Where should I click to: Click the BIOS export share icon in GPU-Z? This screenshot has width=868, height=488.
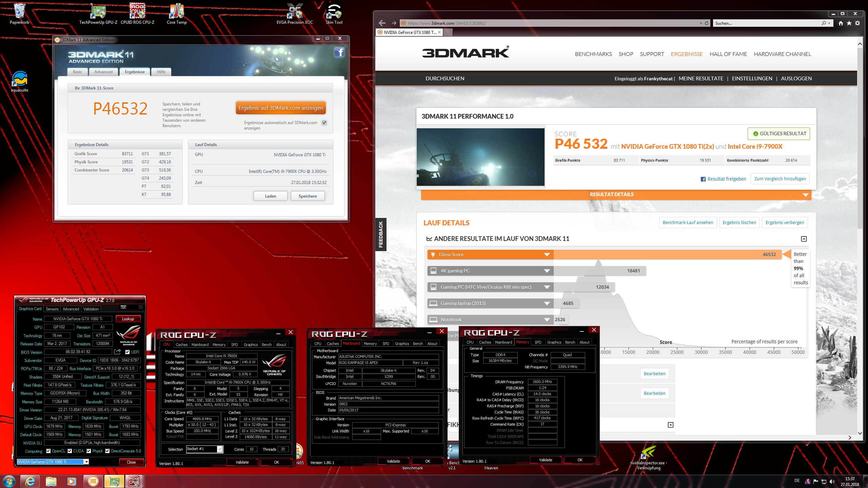tap(117, 352)
